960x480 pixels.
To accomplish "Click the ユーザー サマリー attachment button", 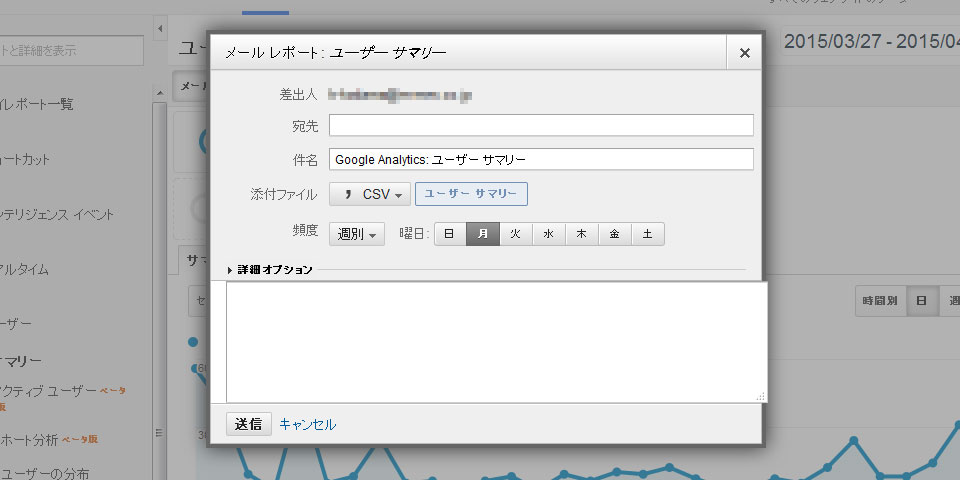I will (471, 194).
